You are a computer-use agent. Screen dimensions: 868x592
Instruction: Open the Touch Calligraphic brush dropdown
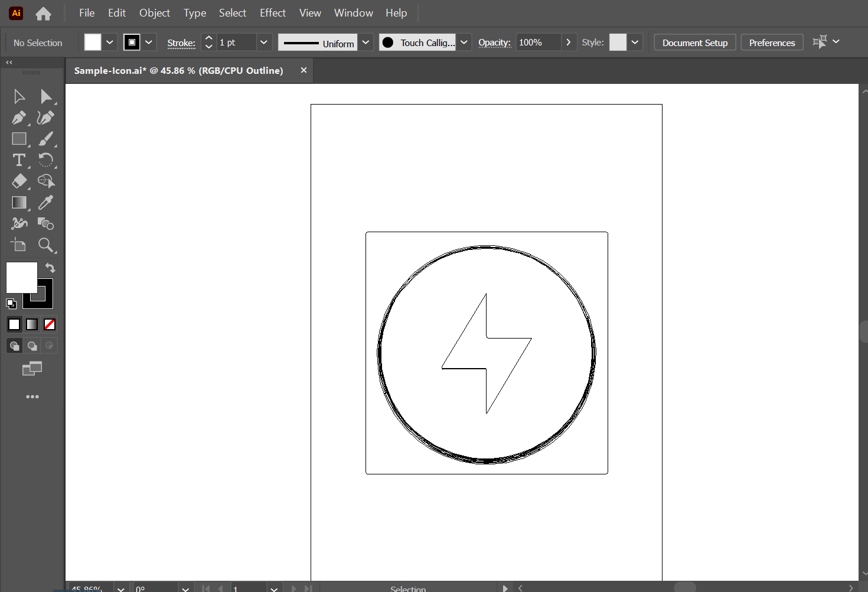464,43
